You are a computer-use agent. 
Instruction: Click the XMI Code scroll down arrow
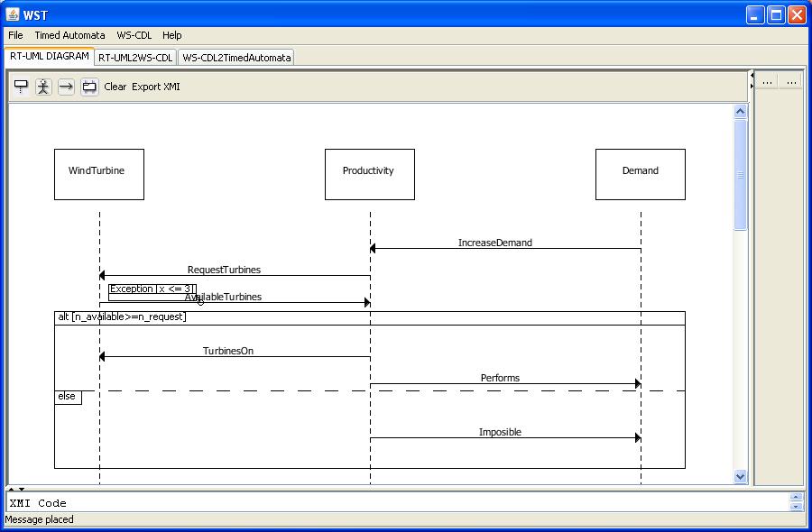tap(796, 507)
